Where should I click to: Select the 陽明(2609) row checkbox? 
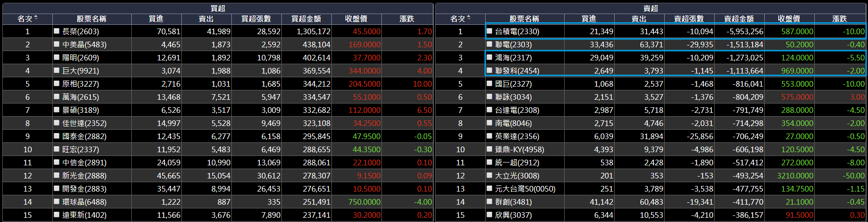[57, 57]
